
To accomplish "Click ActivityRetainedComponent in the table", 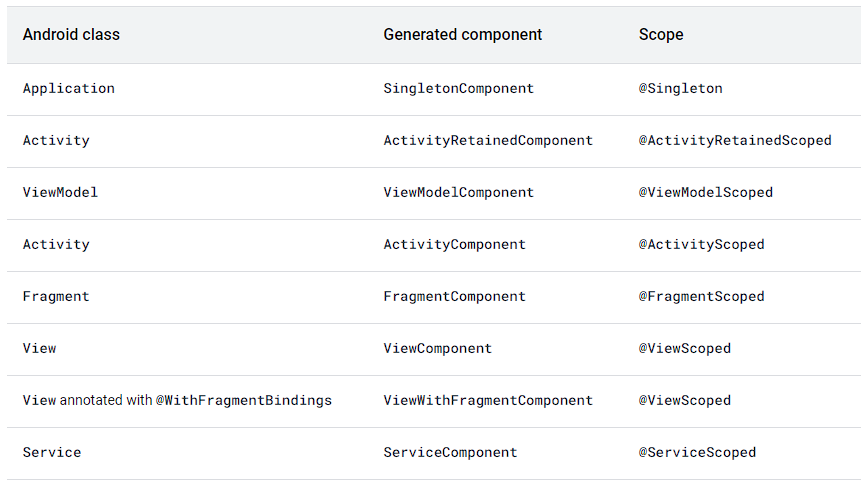I will [x=488, y=140].
